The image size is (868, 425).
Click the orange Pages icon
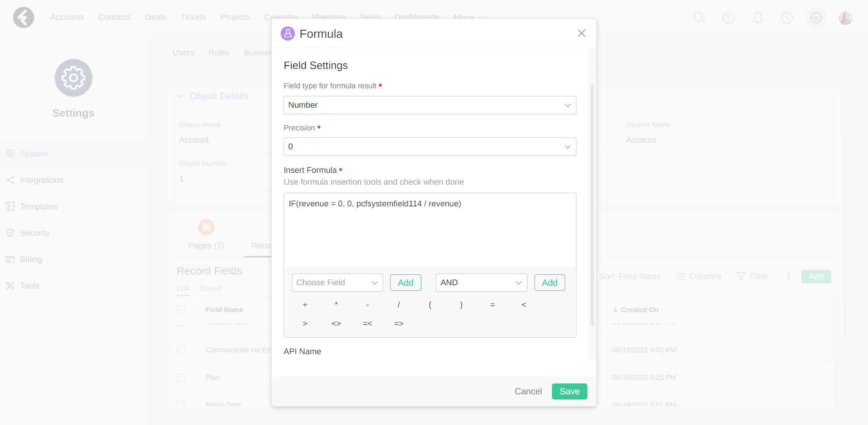[x=206, y=227]
